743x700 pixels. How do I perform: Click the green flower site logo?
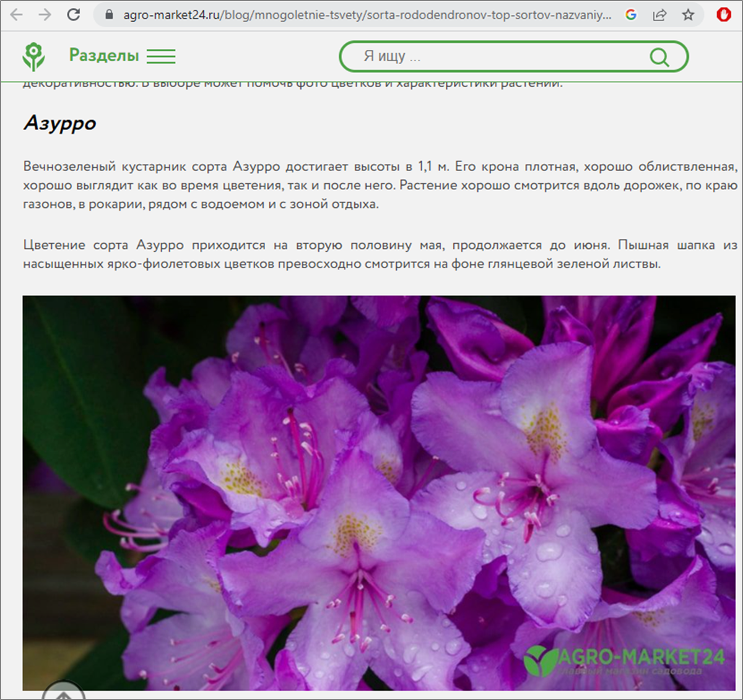[34, 56]
